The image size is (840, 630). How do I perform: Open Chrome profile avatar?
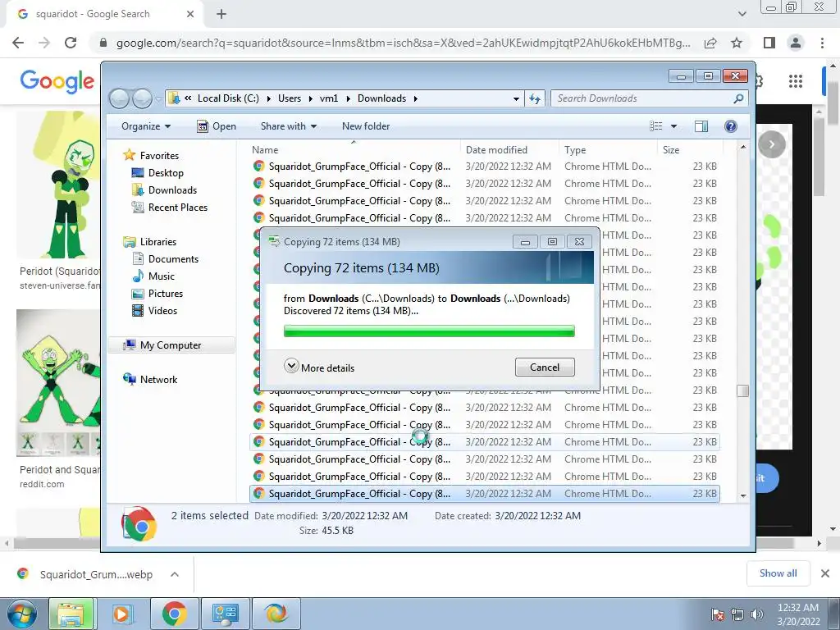click(796, 43)
